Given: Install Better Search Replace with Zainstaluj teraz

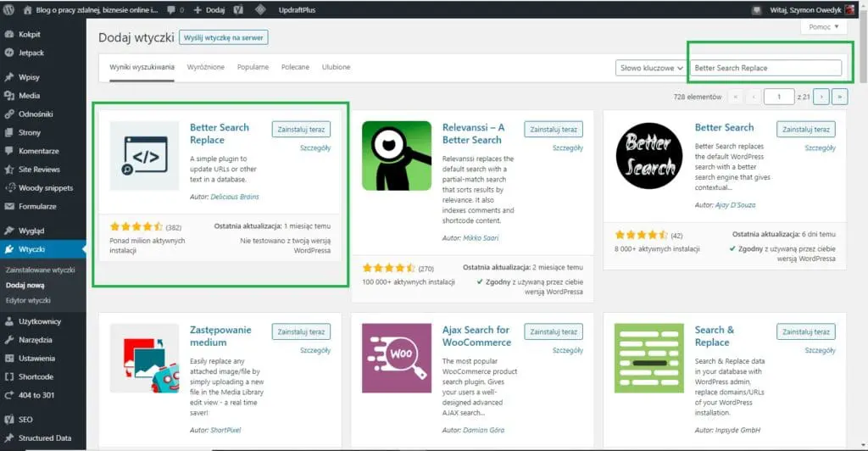Looking at the screenshot, I should (x=301, y=130).
